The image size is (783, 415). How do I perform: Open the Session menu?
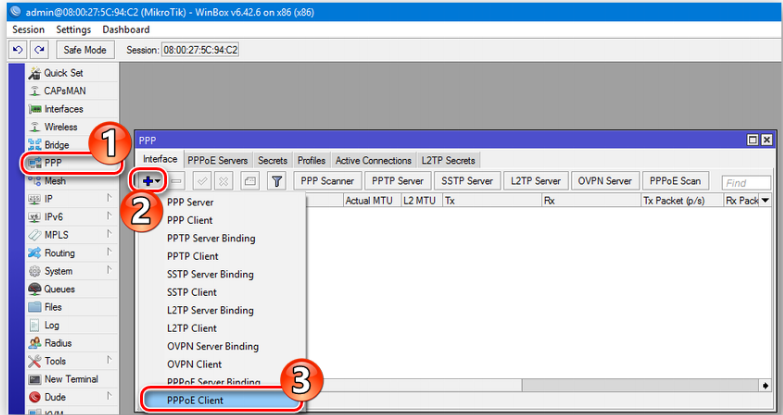(x=28, y=29)
